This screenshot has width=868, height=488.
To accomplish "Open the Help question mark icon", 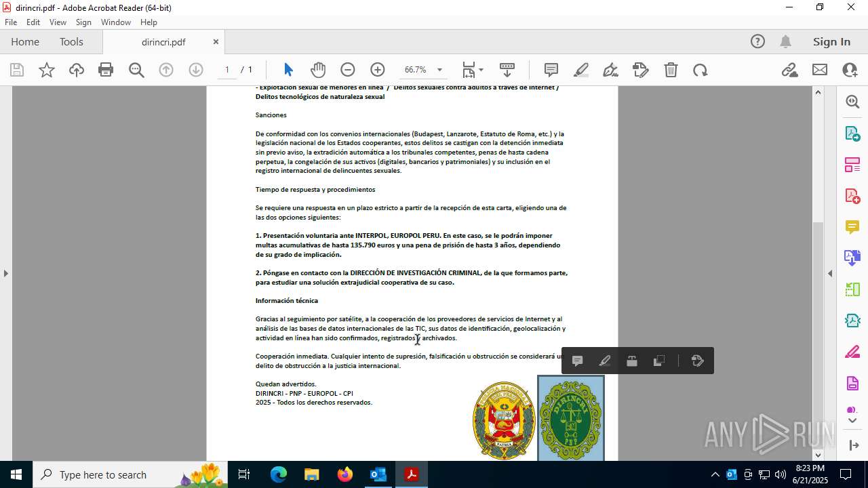I will click(x=757, y=41).
